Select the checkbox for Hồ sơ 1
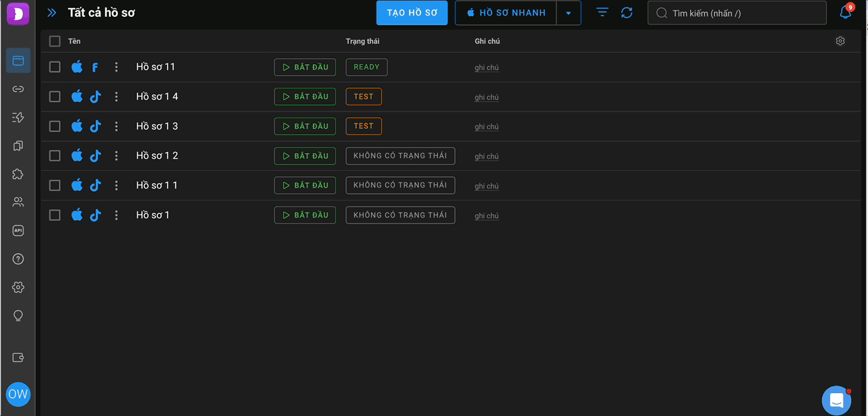The height and width of the screenshot is (416, 868). coord(55,215)
